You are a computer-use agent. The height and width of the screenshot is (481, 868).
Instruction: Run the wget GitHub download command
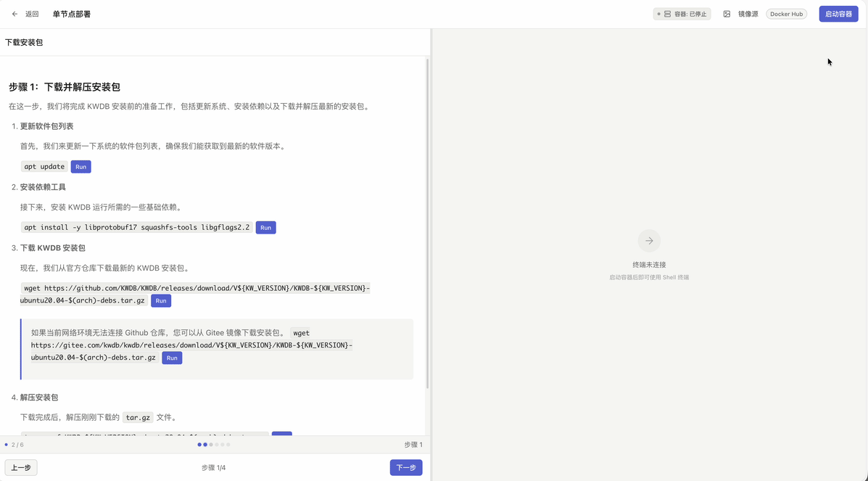click(161, 300)
